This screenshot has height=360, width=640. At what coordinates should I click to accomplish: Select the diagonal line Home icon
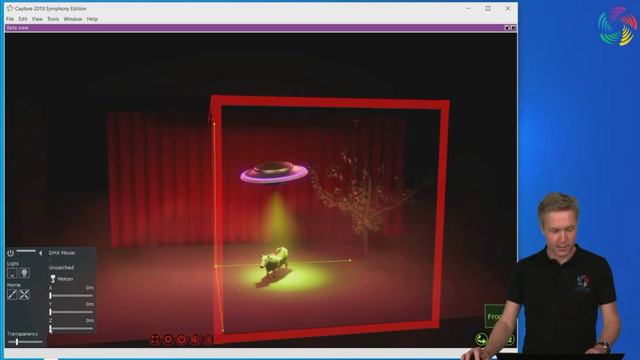[x=12, y=294]
